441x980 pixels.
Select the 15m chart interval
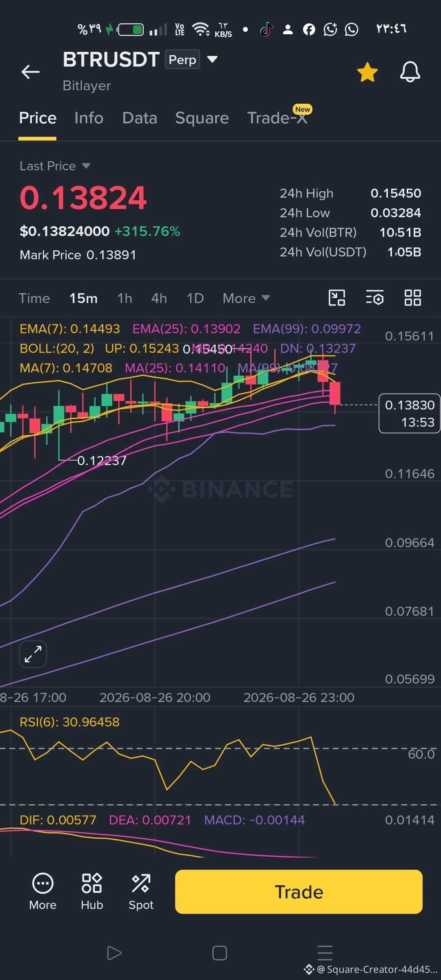(83, 298)
